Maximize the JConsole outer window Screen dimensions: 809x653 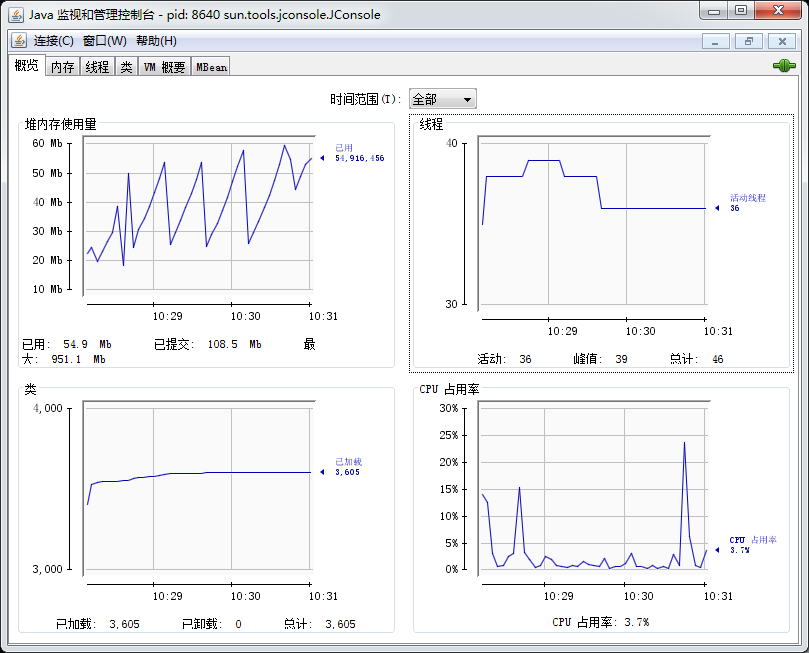pos(741,10)
